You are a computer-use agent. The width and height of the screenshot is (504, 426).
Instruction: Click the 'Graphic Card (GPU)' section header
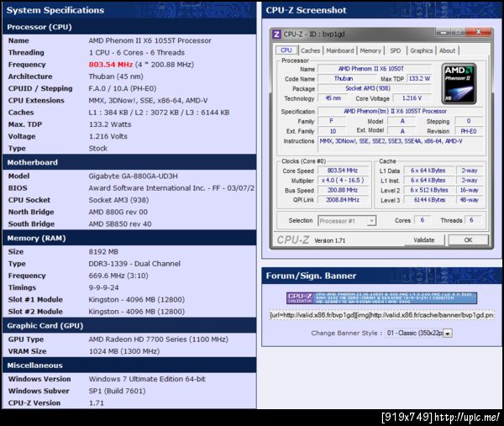tap(129, 325)
